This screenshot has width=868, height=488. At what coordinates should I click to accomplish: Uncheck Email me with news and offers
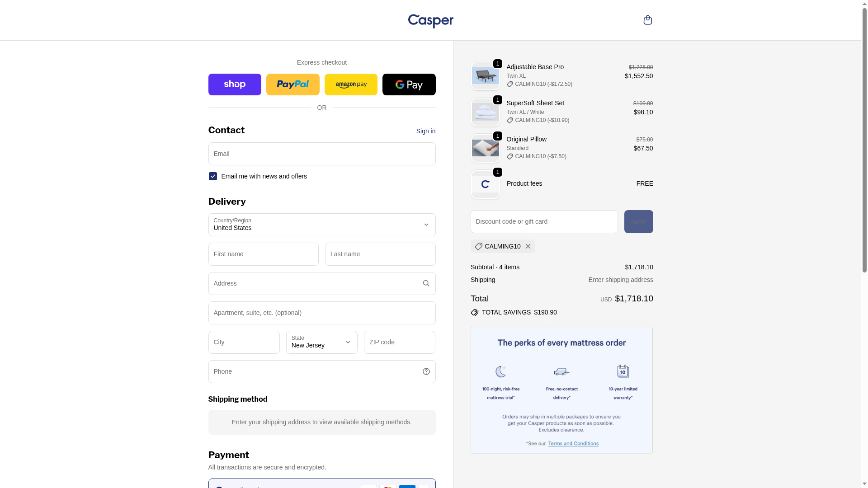[212, 176]
